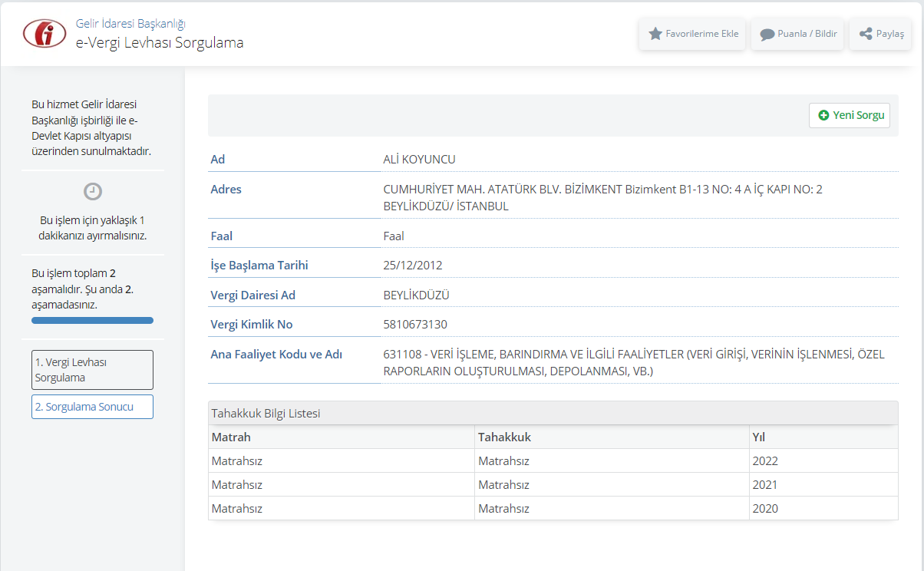The image size is (924, 571).
Task: Click the Matrah column header
Action: click(231, 437)
